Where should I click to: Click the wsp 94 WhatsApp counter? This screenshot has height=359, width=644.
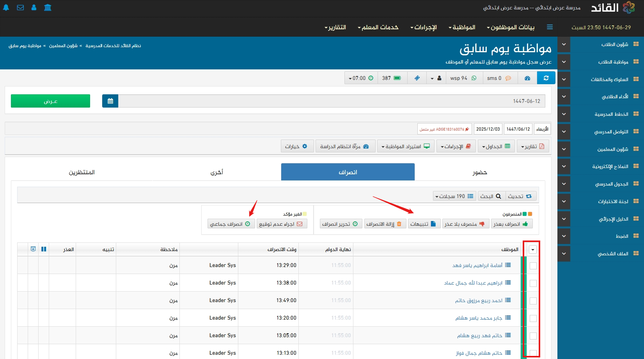pos(463,78)
